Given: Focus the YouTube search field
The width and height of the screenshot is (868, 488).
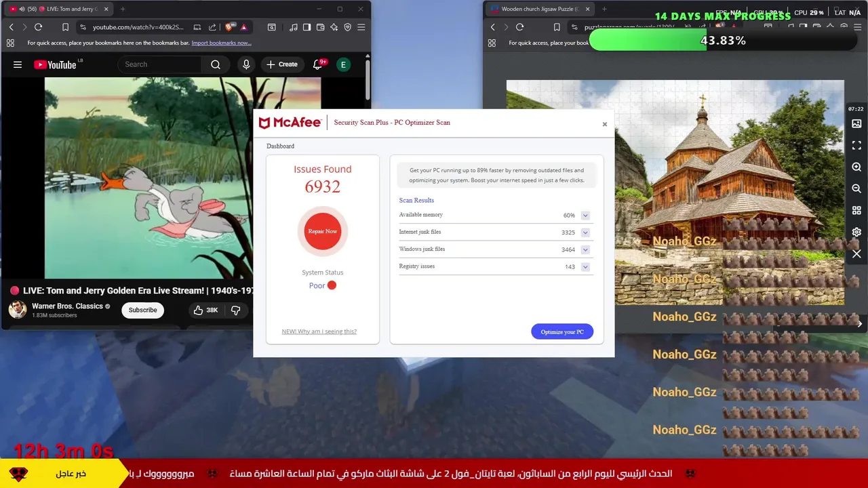Looking at the screenshot, I should click(x=159, y=64).
